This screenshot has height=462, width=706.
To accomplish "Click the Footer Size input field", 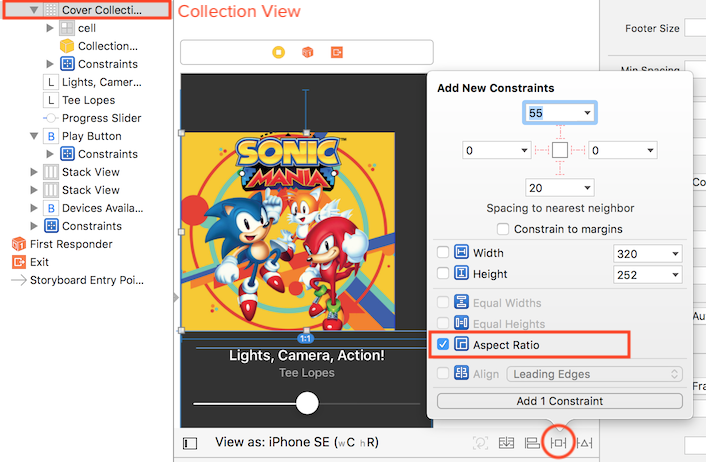I will click(x=695, y=28).
